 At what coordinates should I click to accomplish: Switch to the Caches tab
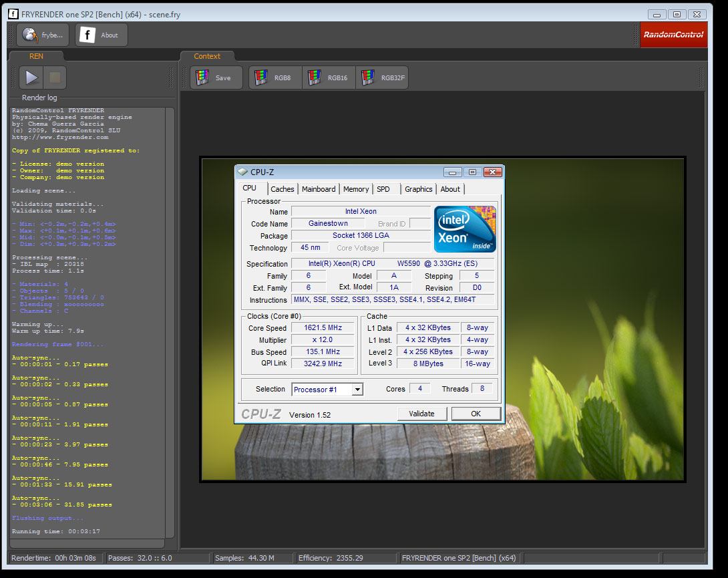[282, 189]
